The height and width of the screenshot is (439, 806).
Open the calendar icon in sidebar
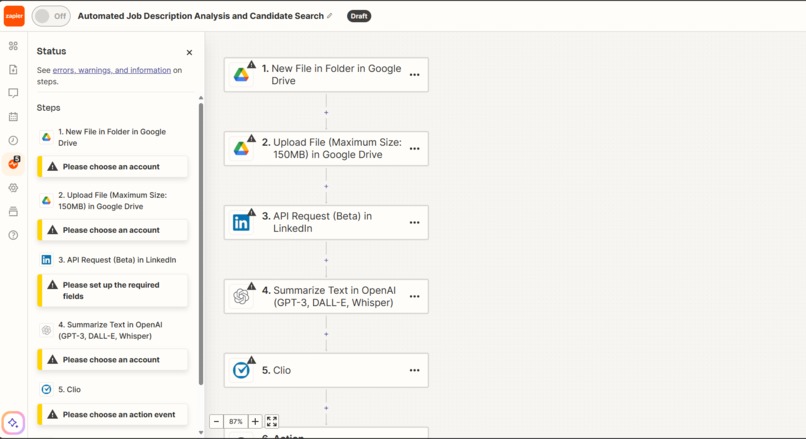click(13, 117)
